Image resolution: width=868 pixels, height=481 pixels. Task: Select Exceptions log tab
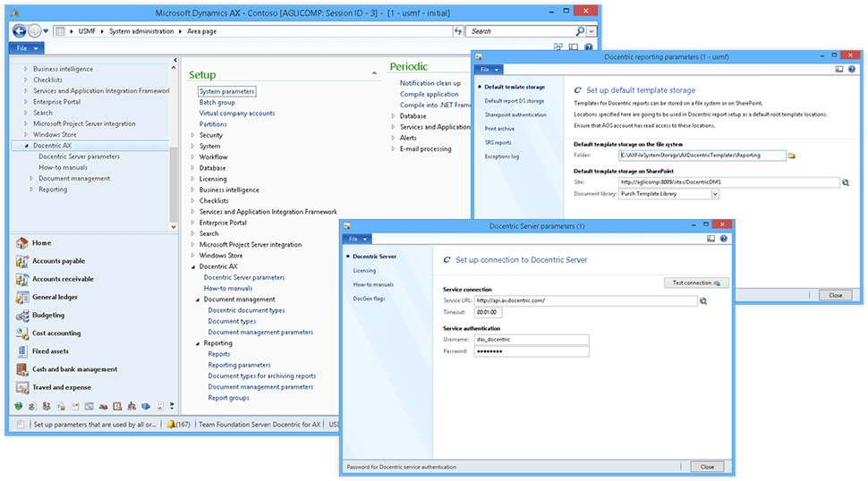pyautogui.click(x=502, y=156)
